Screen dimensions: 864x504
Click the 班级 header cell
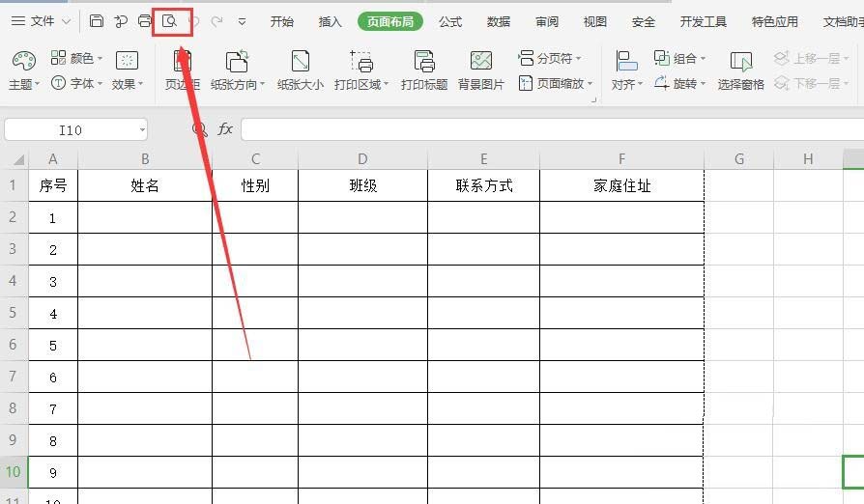362,185
